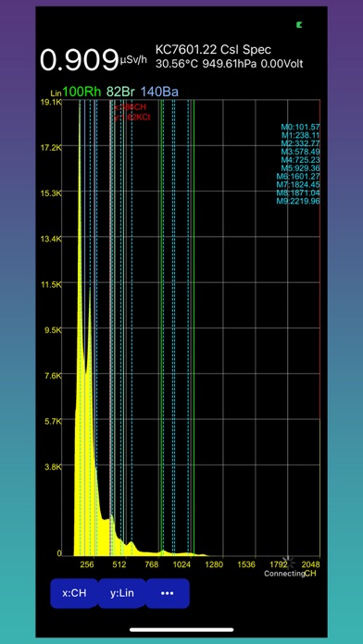
Task: Tap the 13.4K y-axis label
Action: point(51,239)
